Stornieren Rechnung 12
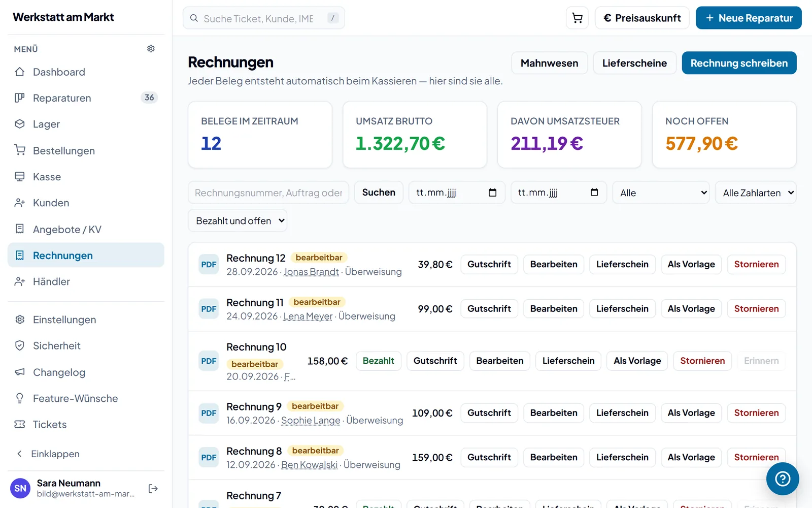This screenshot has width=812, height=508. click(x=756, y=264)
